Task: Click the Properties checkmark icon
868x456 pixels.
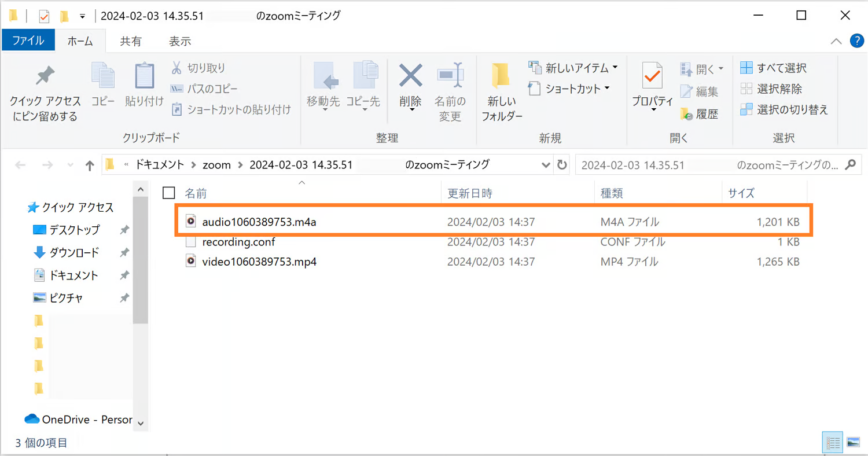Action: (x=652, y=75)
